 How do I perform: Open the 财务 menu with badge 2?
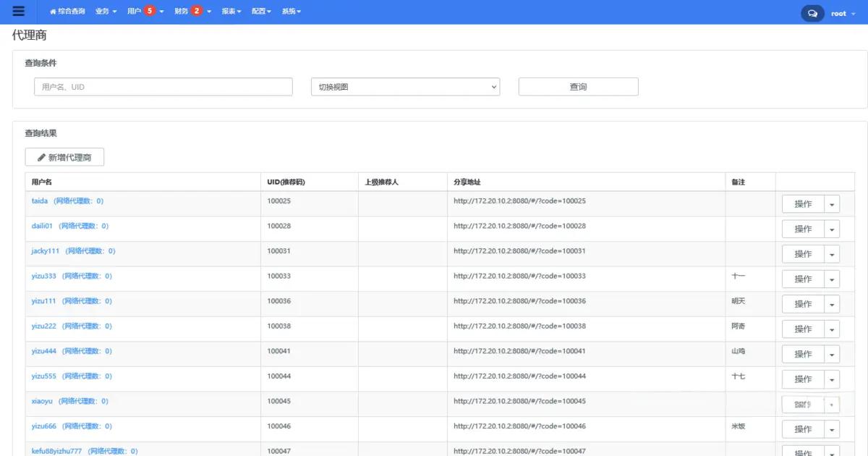(193, 12)
